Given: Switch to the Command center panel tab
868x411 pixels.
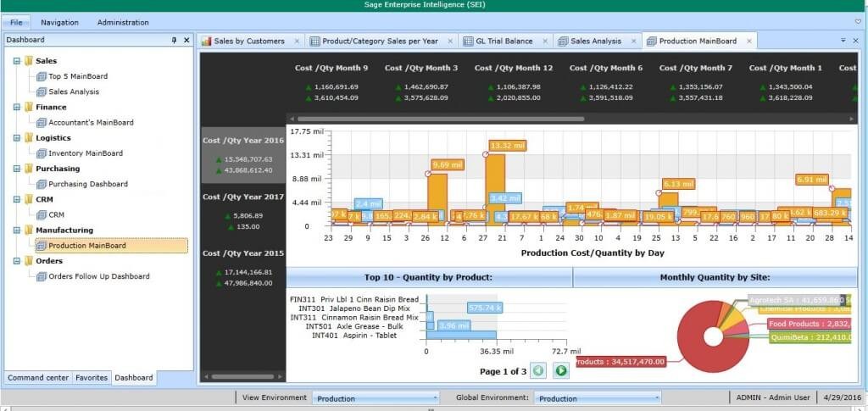Looking at the screenshot, I should click(x=37, y=378).
